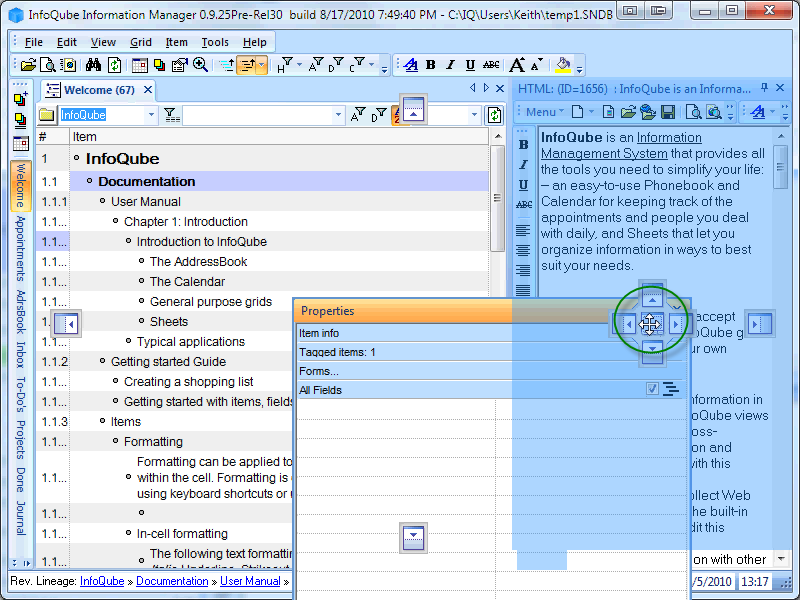800x600 pixels.
Task: Save the HTML document with the floppy icon
Action: point(668,112)
